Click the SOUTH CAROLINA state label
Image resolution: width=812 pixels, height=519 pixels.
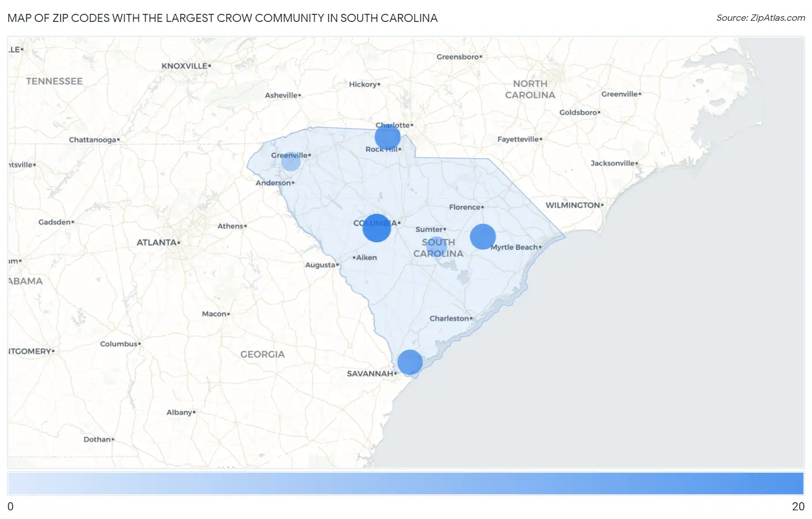coord(438,248)
